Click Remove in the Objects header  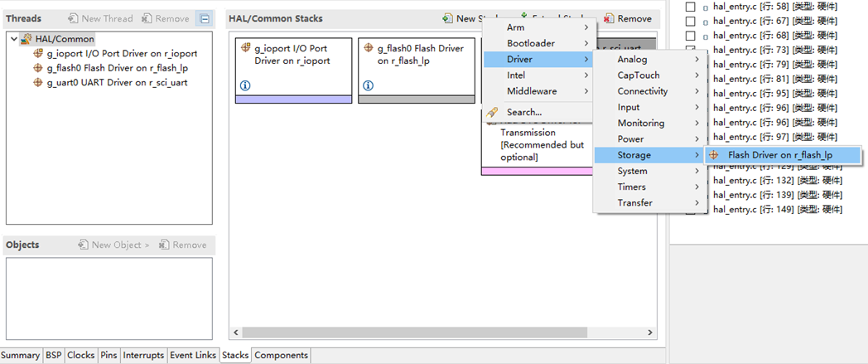click(183, 245)
